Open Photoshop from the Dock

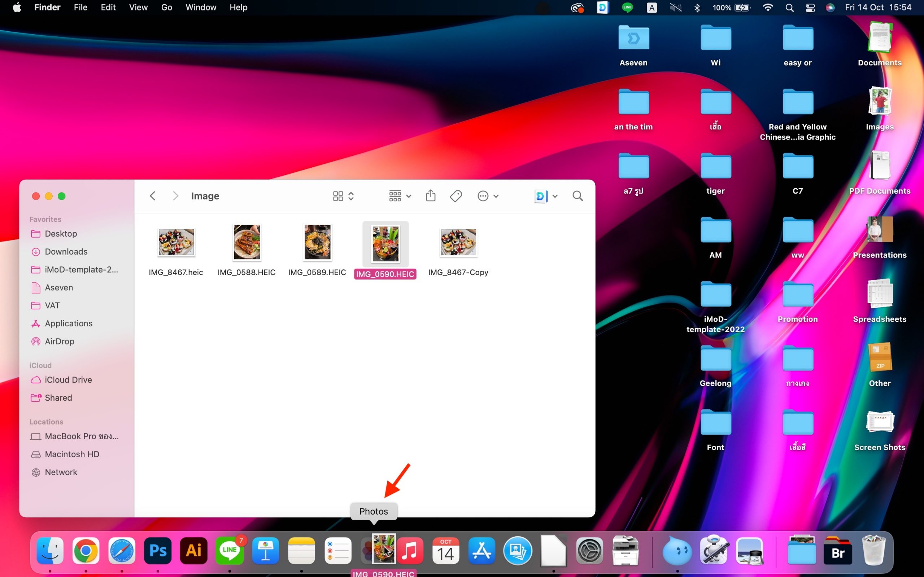pyautogui.click(x=158, y=551)
